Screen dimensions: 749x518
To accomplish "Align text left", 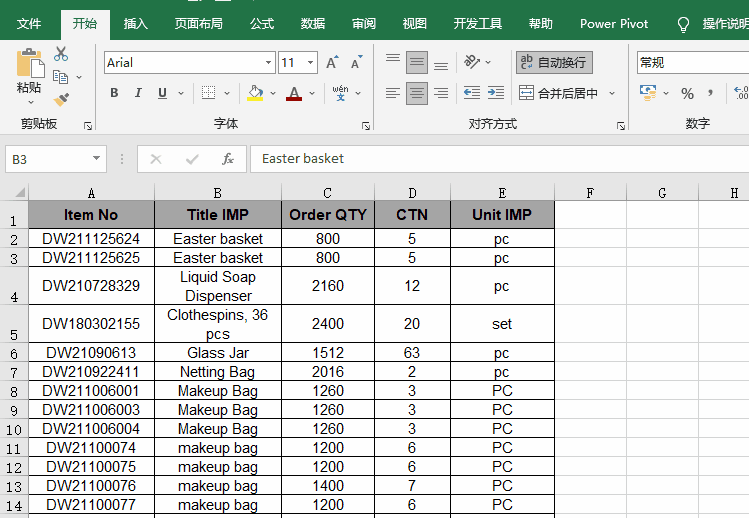I will pos(393,93).
